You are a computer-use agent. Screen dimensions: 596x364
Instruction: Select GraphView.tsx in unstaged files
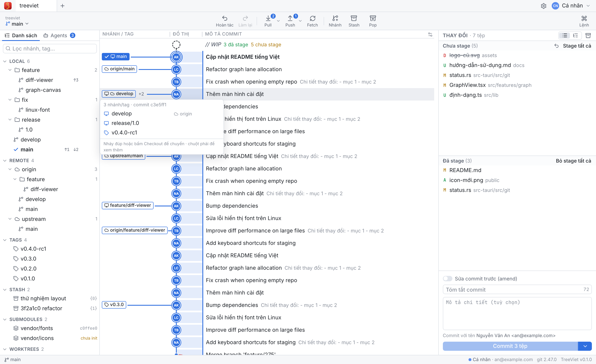point(517,85)
